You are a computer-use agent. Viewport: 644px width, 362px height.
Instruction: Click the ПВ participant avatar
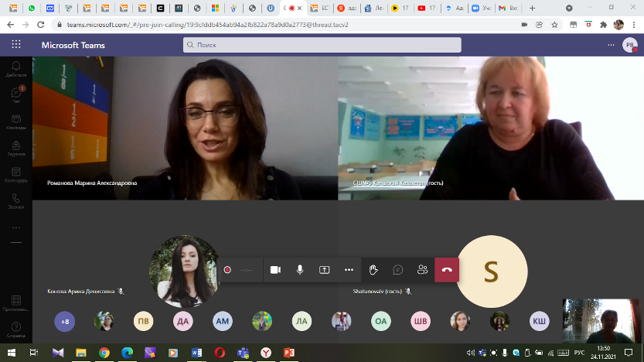pos(143,321)
